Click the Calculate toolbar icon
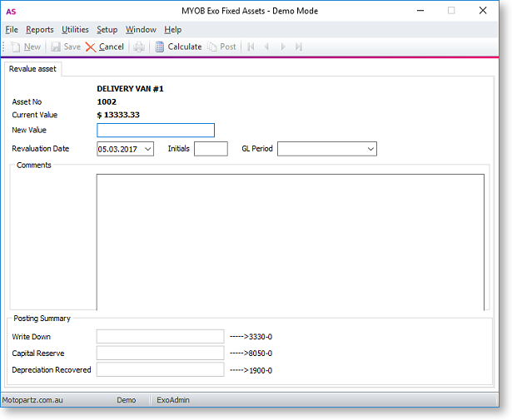Viewport: 512px width, 420px height. tap(160, 47)
